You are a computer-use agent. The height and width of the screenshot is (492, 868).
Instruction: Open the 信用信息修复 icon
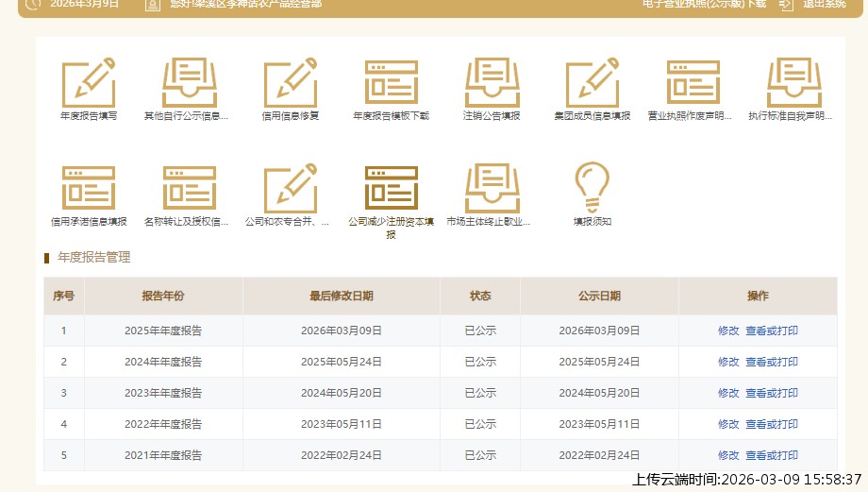click(290, 83)
